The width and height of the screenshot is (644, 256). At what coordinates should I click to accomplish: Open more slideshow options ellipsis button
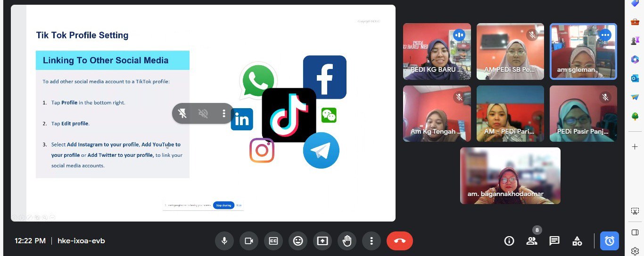(52, 217)
